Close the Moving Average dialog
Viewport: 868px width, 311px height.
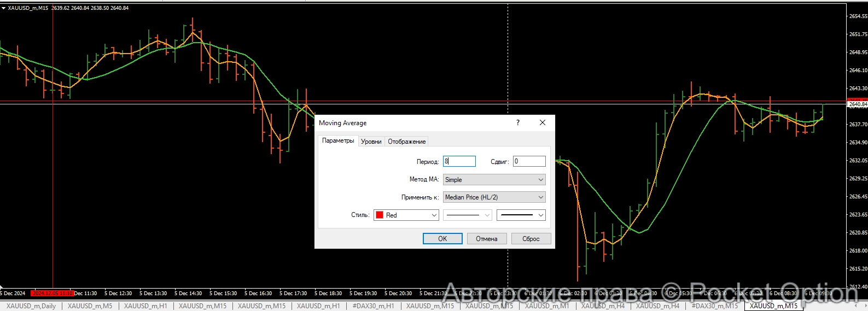point(542,123)
